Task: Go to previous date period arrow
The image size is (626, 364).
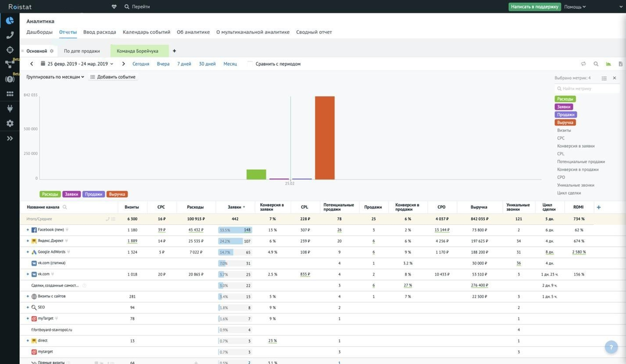Action: [32, 64]
